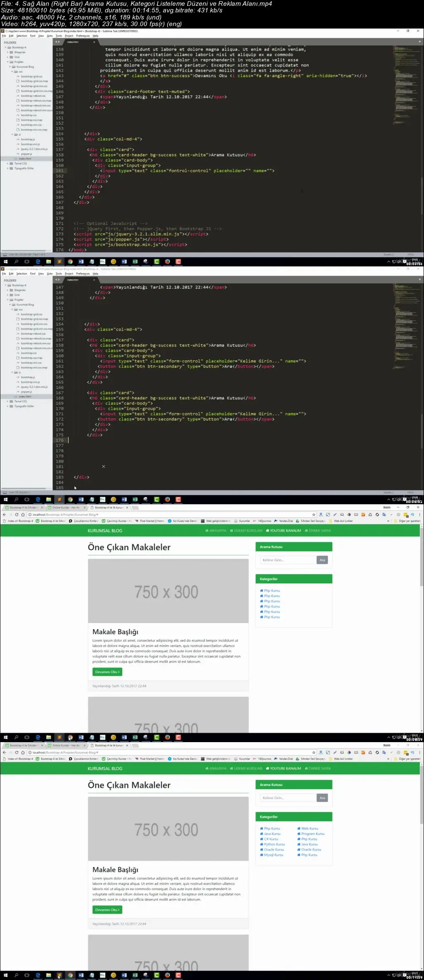Image resolution: width=424 pixels, height=980 pixels.
Task: Click 750 x 300 placeholder image, 00:11:59 frame
Action: point(168,829)
